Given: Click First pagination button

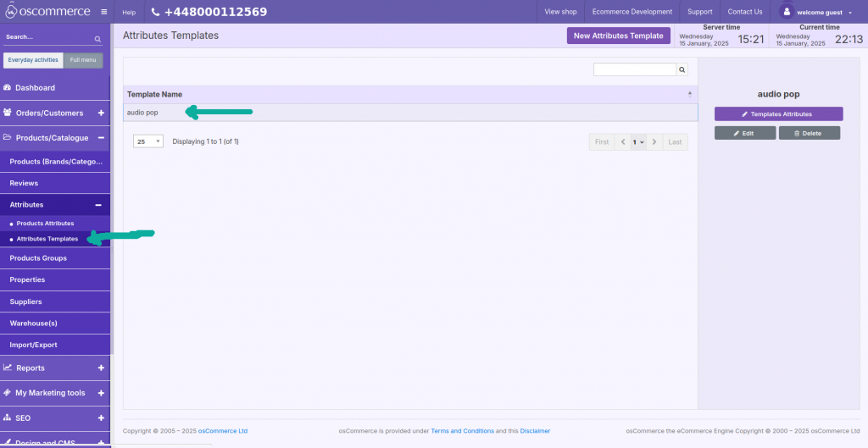Looking at the screenshot, I should 602,142.
